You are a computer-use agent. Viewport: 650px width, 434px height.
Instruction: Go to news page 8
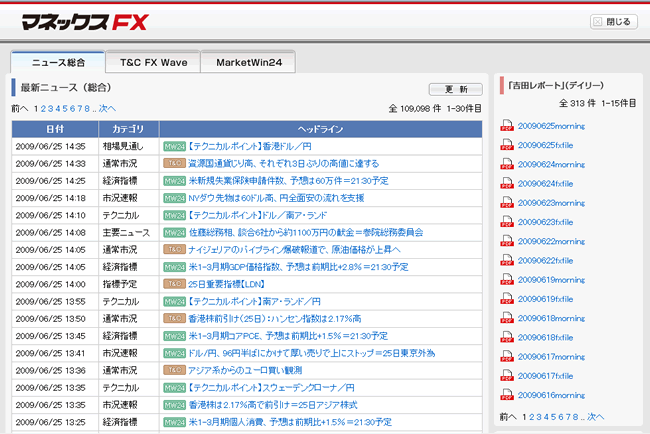[x=87, y=109]
